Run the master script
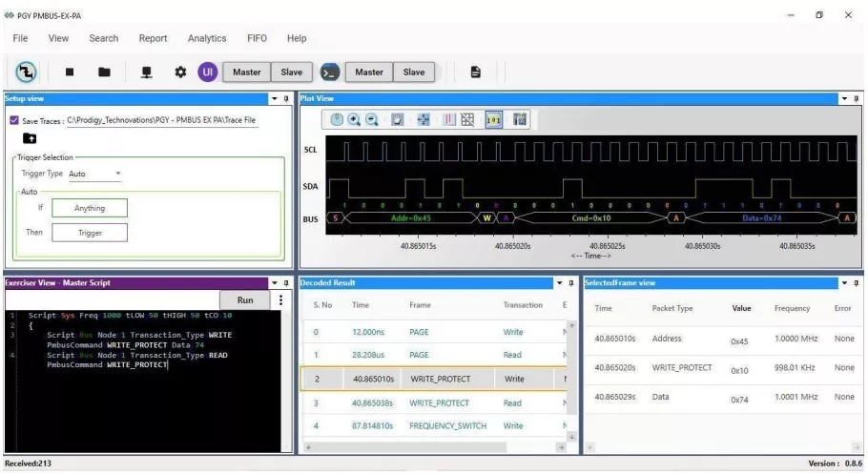This screenshot has width=868, height=474. [x=245, y=299]
